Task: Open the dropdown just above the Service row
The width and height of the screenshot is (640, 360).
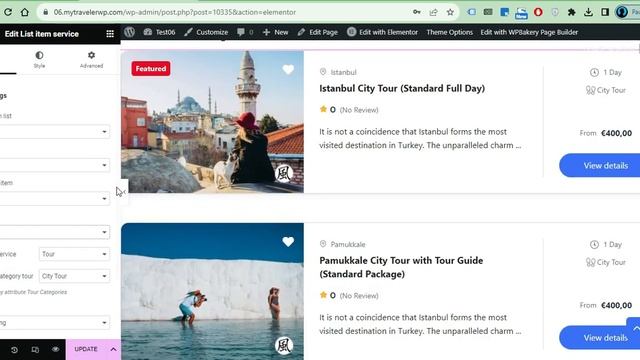Action: tap(54, 232)
